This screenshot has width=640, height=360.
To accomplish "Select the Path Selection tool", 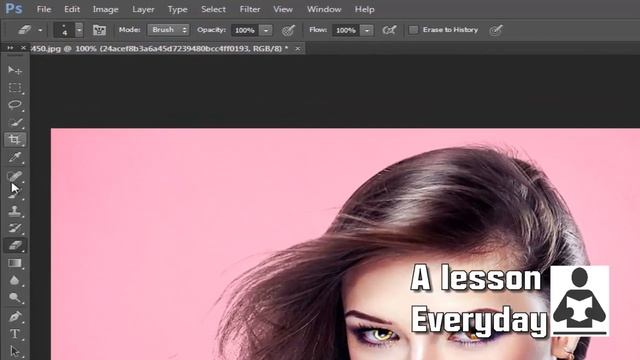I will click(x=15, y=351).
